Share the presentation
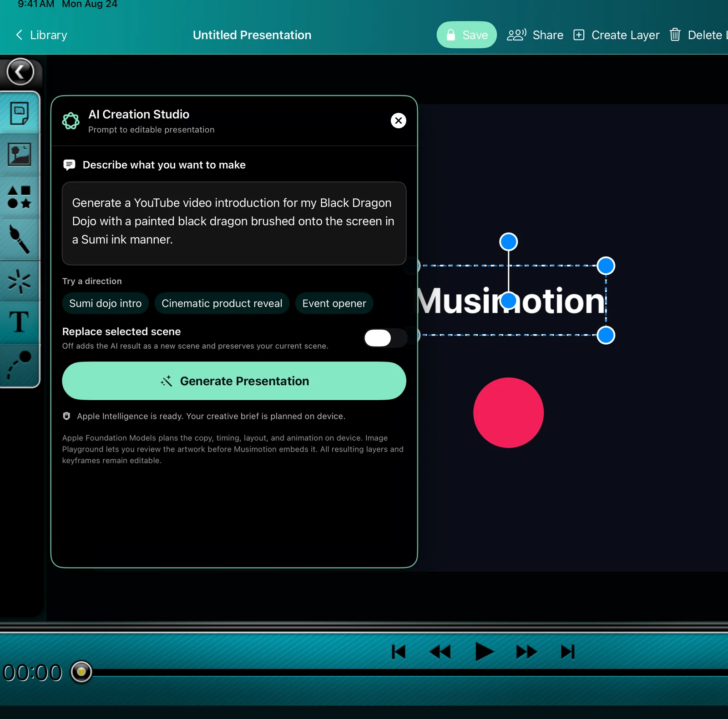728x719 pixels. click(535, 35)
